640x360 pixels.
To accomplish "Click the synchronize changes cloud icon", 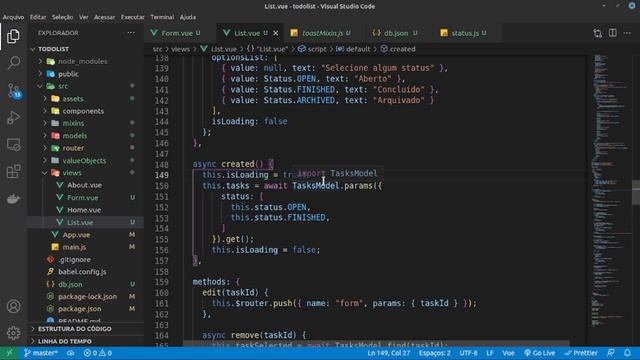I will coord(71,353).
